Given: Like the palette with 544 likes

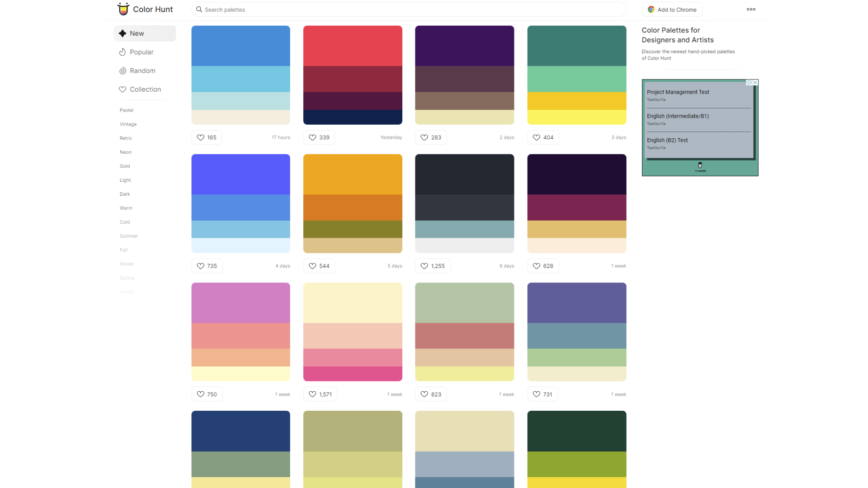Looking at the screenshot, I should (x=319, y=266).
